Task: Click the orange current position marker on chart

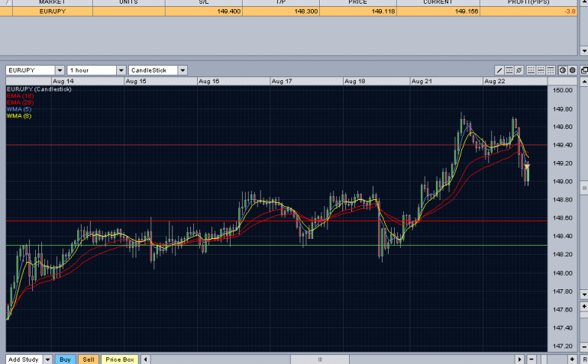Action: (x=527, y=166)
